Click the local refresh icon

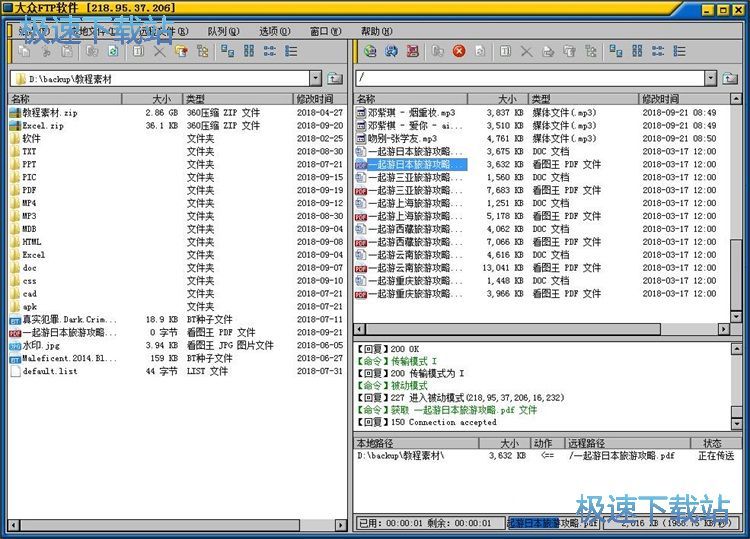(x=113, y=51)
